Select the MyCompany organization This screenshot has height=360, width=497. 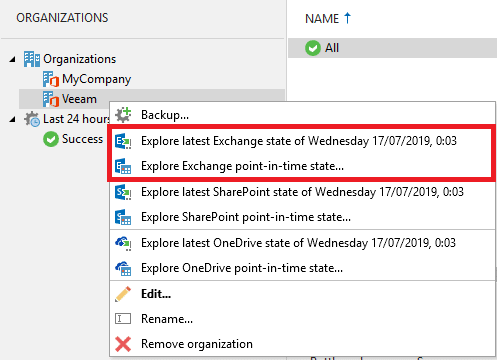coord(96,79)
